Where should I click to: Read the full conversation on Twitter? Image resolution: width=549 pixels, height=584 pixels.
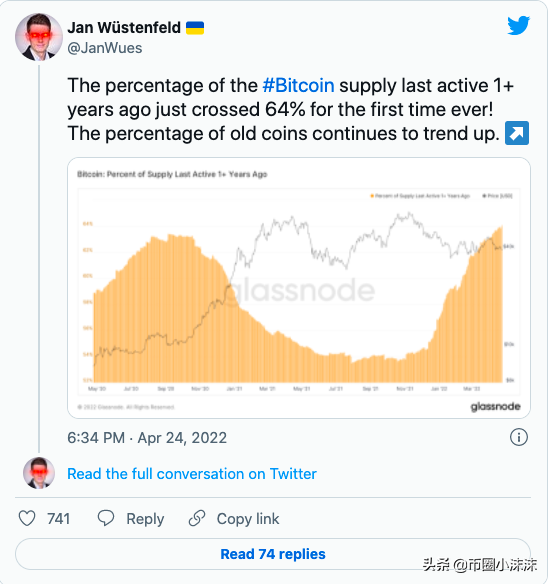pyautogui.click(x=192, y=474)
